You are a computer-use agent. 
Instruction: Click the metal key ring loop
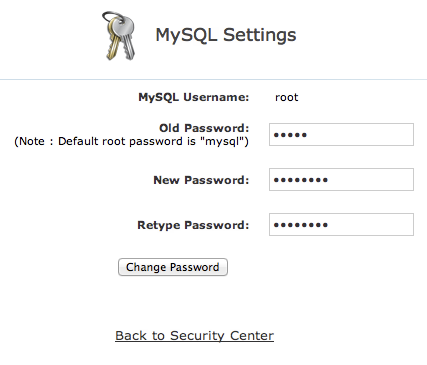(x=111, y=17)
